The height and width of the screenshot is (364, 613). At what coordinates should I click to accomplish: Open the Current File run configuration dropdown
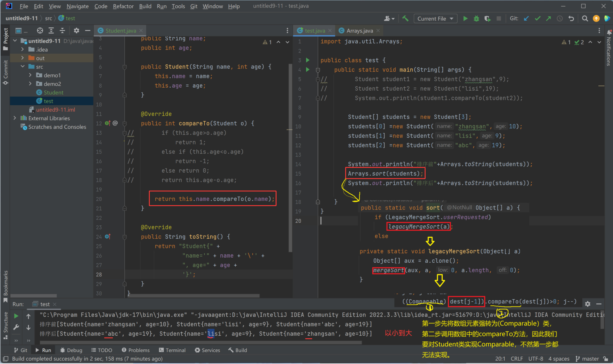435,18
